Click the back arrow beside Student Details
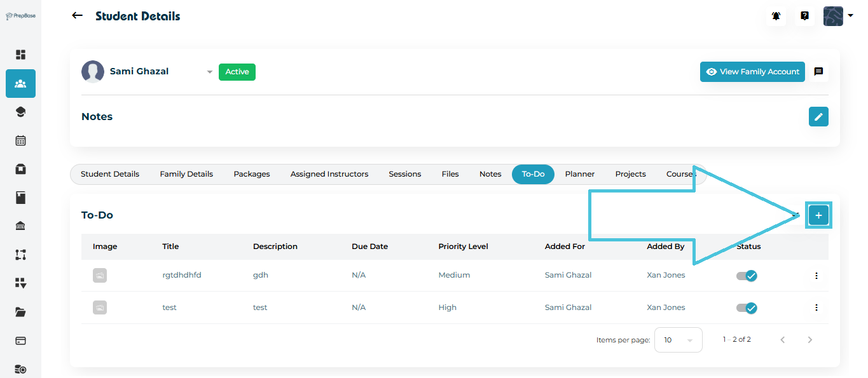The image size is (868, 378). click(78, 16)
